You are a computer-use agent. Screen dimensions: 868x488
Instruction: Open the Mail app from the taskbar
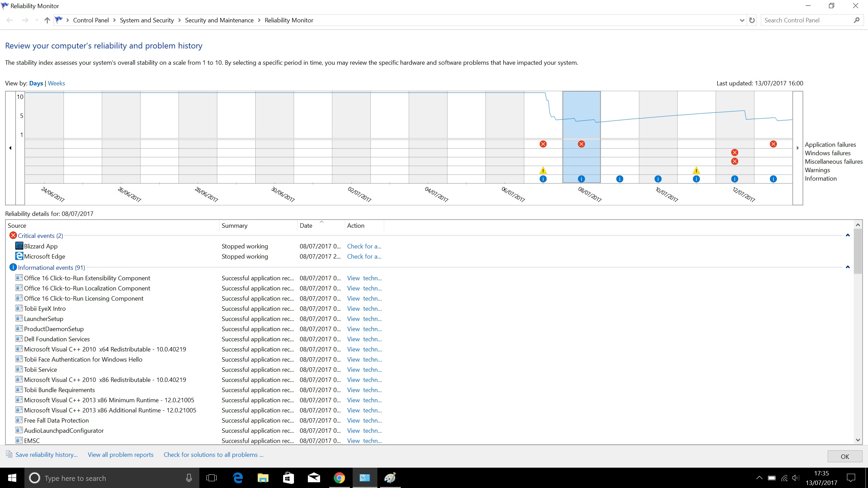(314, 478)
